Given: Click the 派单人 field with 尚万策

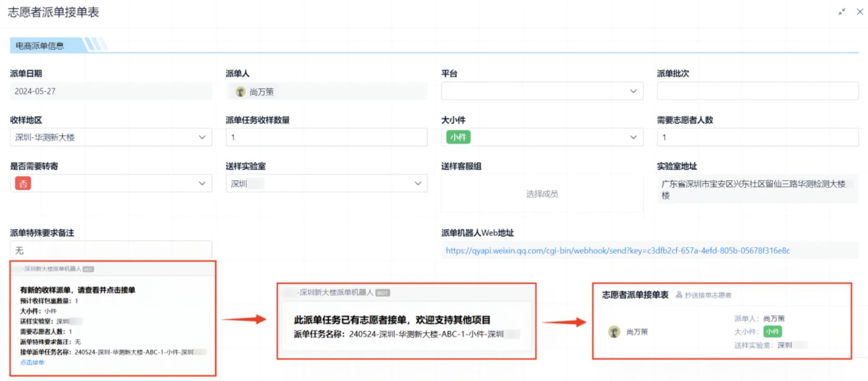Looking at the screenshot, I should click(x=327, y=91).
